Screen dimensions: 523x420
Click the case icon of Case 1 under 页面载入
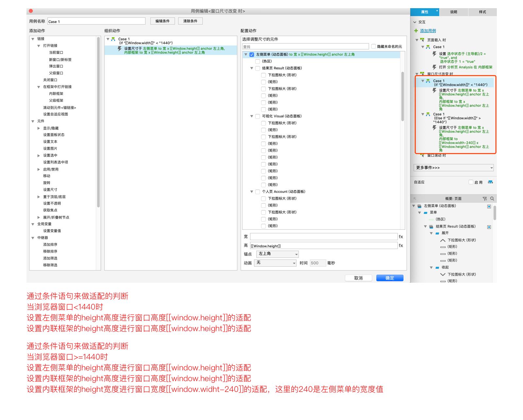click(428, 47)
